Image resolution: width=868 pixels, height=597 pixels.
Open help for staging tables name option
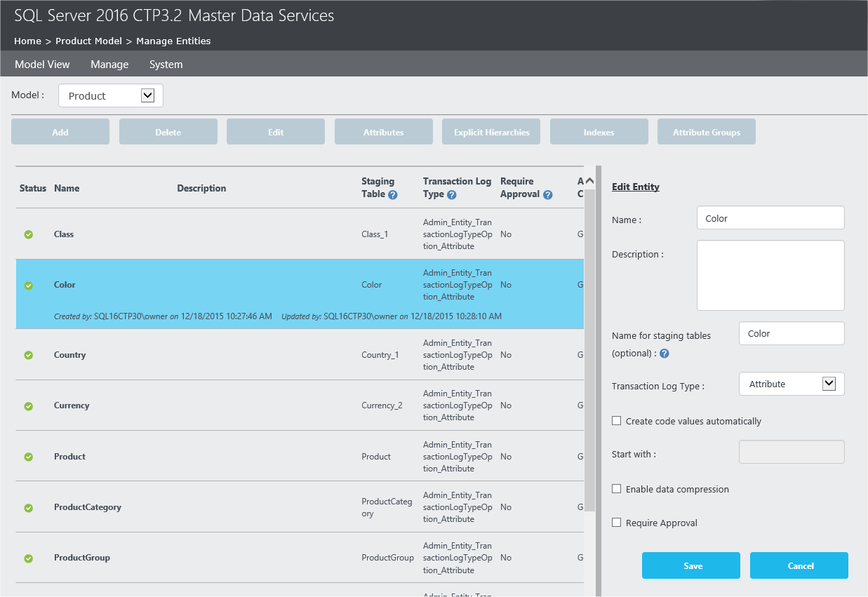(664, 353)
